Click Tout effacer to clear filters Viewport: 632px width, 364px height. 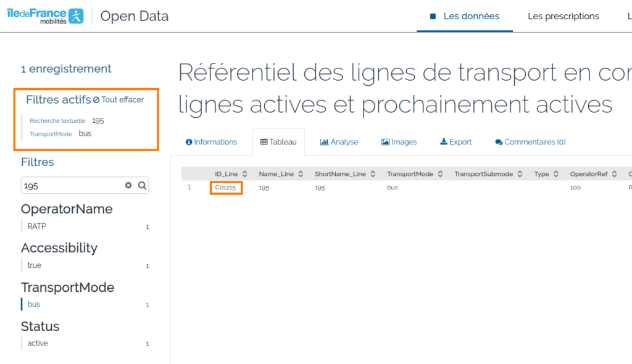118,100
